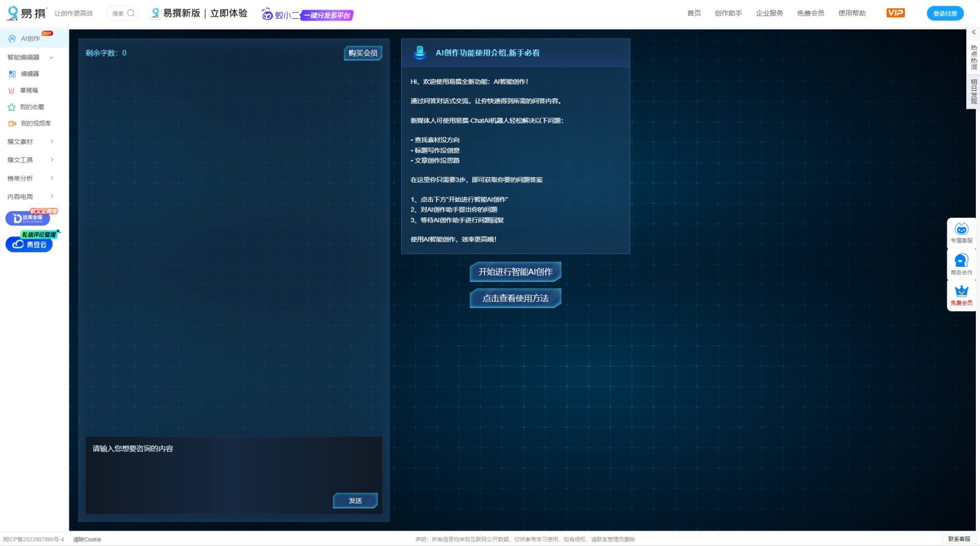This screenshot has width=980, height=546.
Task: Collapse right panel with double-chevron arrow
Action: (973, 32)
